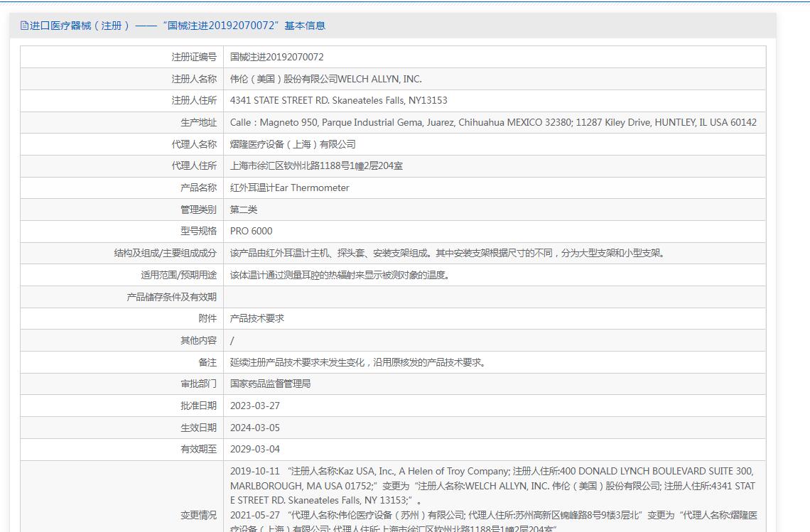Click the attachment value 产品技术要求
The width and height of the screenshot is (810, 532).
click(256, 318)
